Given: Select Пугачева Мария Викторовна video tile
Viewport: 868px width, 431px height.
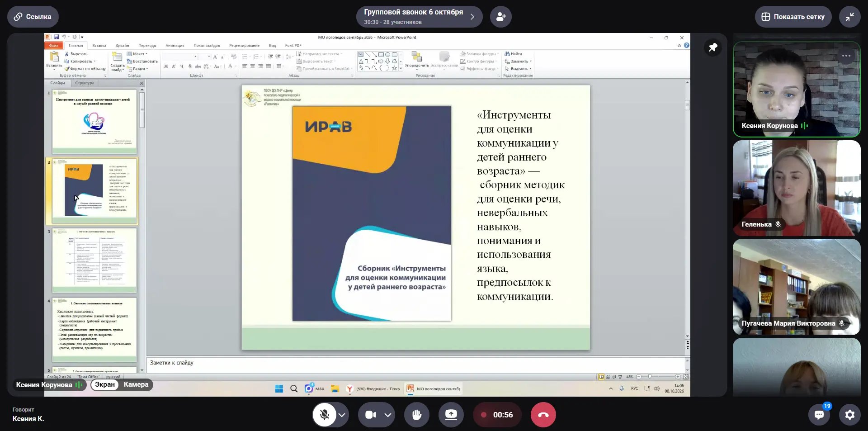Looking at the screenshot, I should 797,287.
